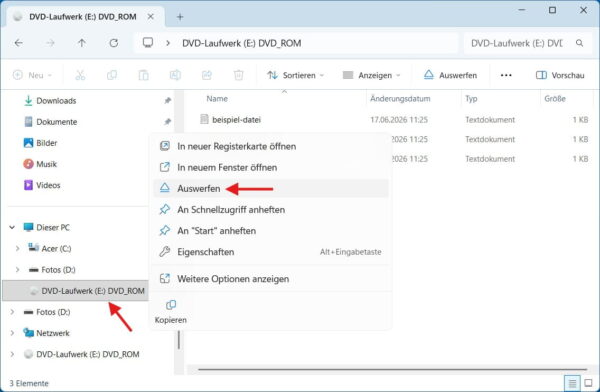The image size is (600, 392).
Task: Click the address bar chevron separator
Action: [168, 43]
